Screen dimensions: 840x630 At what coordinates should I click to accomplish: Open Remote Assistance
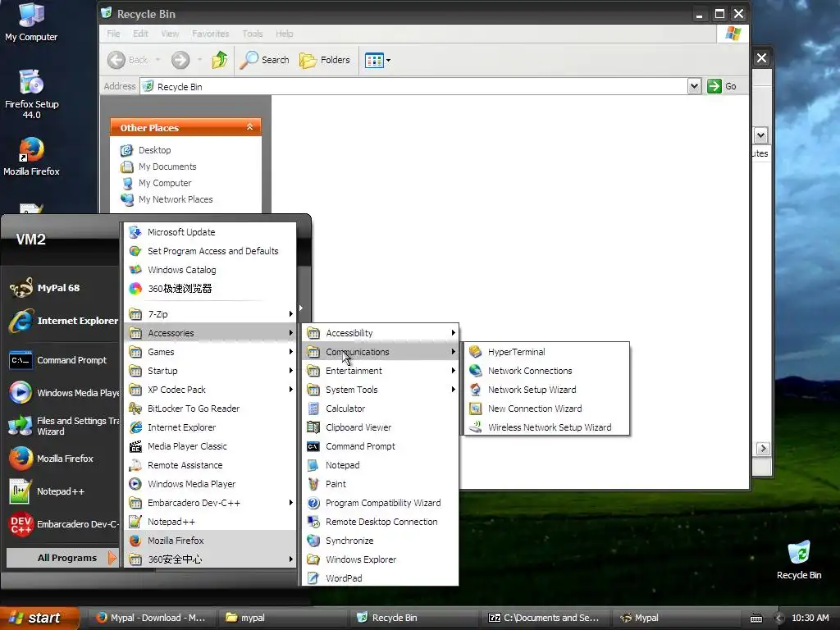coord(210,465)
